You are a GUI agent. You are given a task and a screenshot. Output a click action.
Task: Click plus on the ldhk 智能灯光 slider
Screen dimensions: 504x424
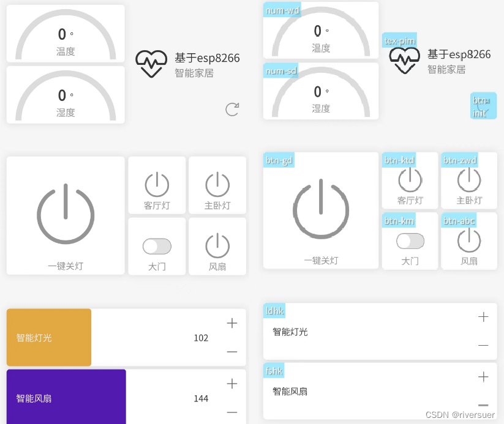pyautogui.click(x=483, y=317)
